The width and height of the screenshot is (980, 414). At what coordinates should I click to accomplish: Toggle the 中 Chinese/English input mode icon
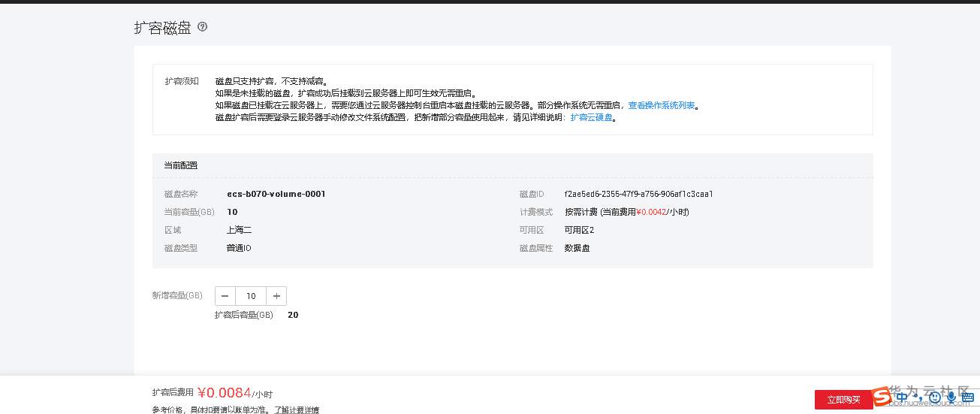[x=902, y=397]
